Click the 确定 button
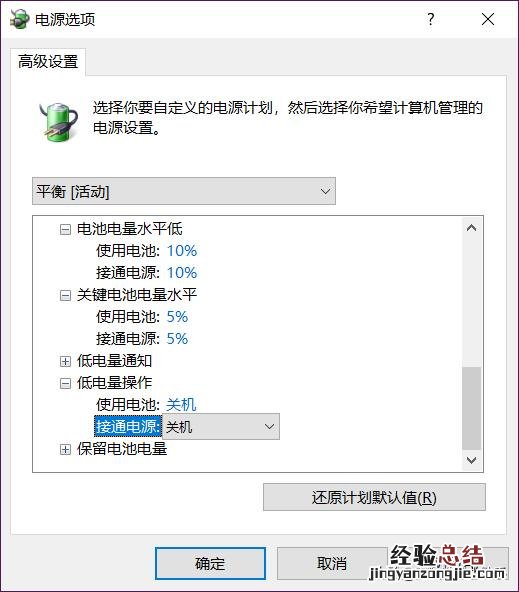The width and height of the screenshot is (519, 592). point(210,564)
